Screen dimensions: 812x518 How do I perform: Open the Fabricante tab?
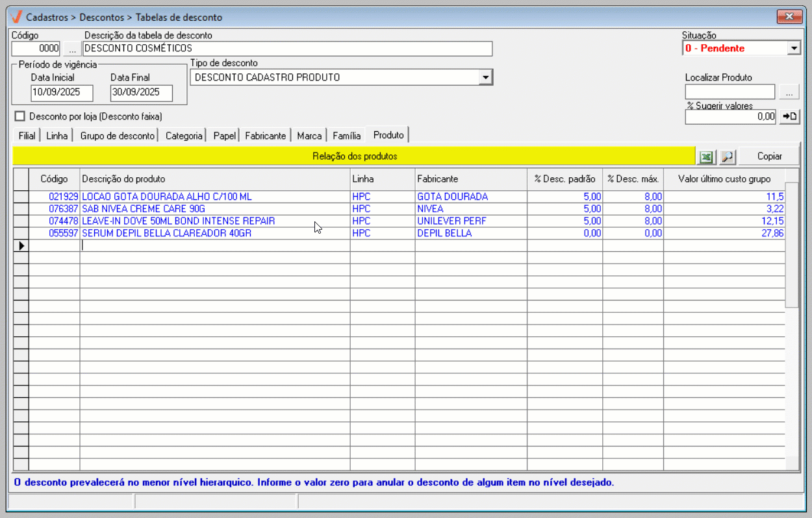click(265, 136)
